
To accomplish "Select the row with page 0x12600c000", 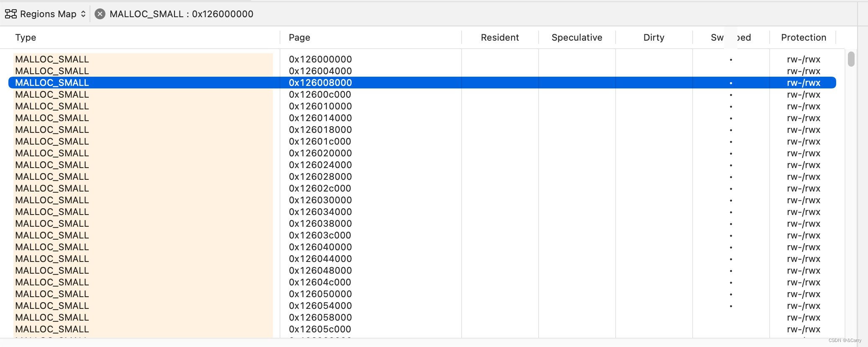I will coord(422,94).
